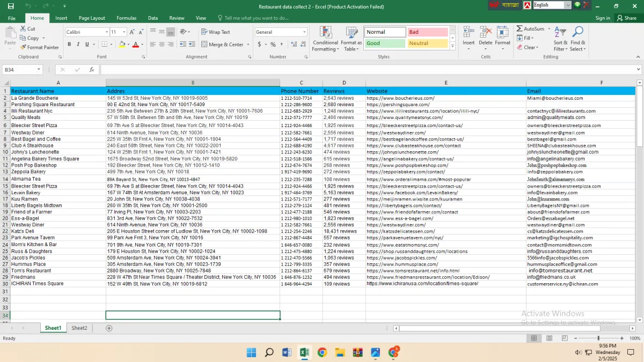Open the font size 11 dropdown
Screen dimensions: 644x362
(x=124, y=32)
